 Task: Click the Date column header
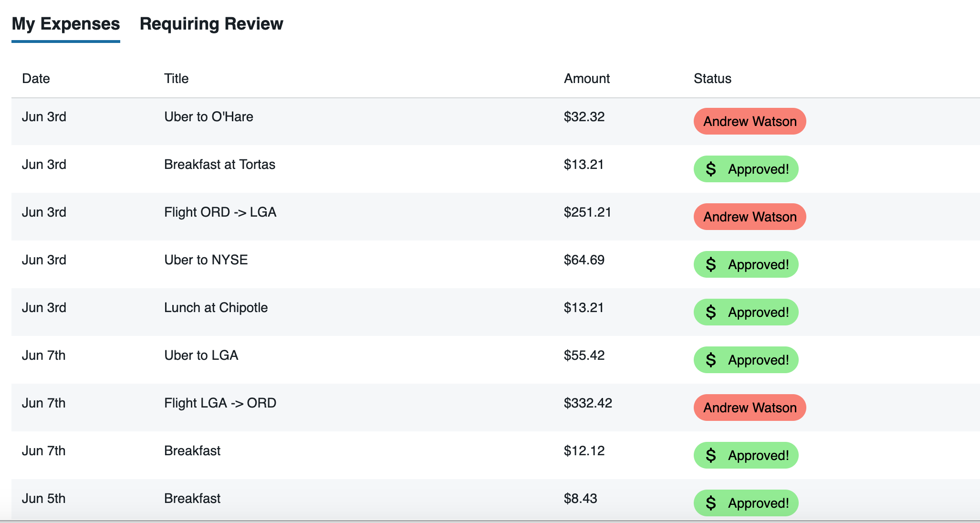coord(36,78)
